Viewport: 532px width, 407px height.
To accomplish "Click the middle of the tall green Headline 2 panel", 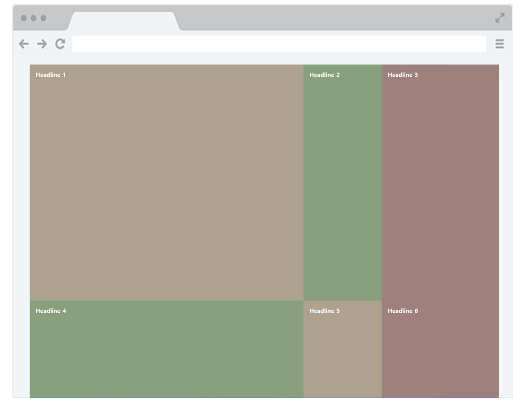I will point(342,183).
